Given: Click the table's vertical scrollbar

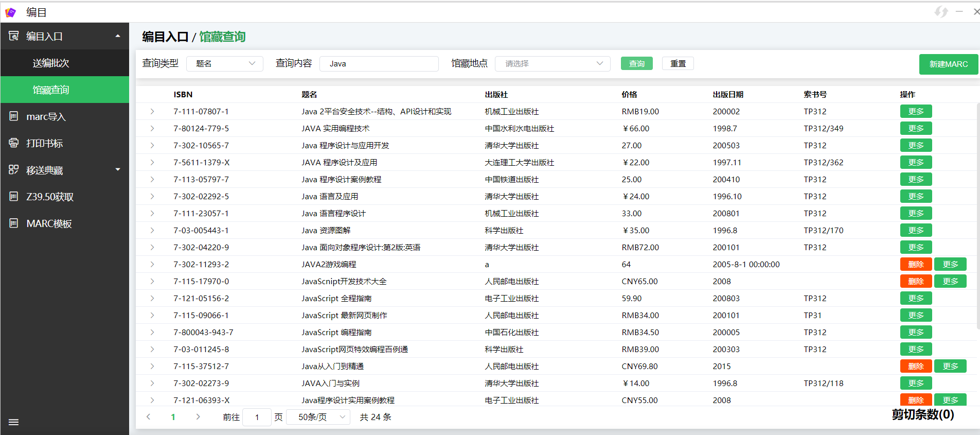Looking at the screenshot, I should point(977,216).
